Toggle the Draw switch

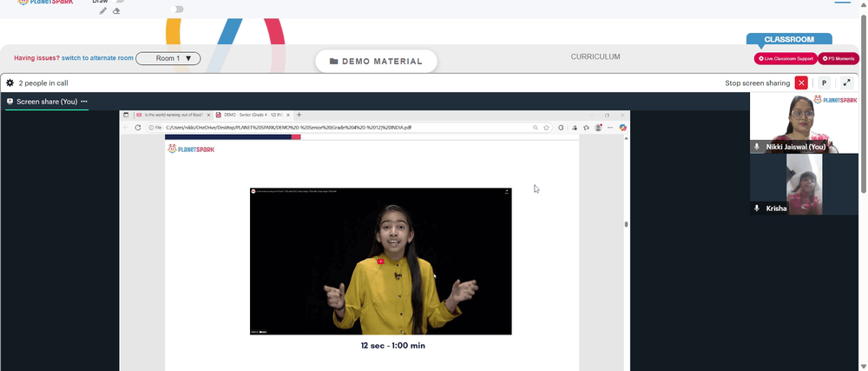118,1
